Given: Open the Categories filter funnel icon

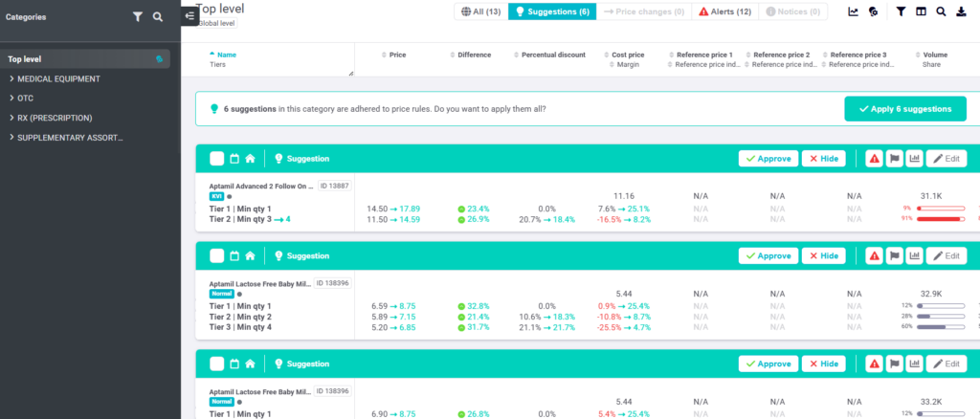Looking at the screenshot, I should tap(138, 17).
